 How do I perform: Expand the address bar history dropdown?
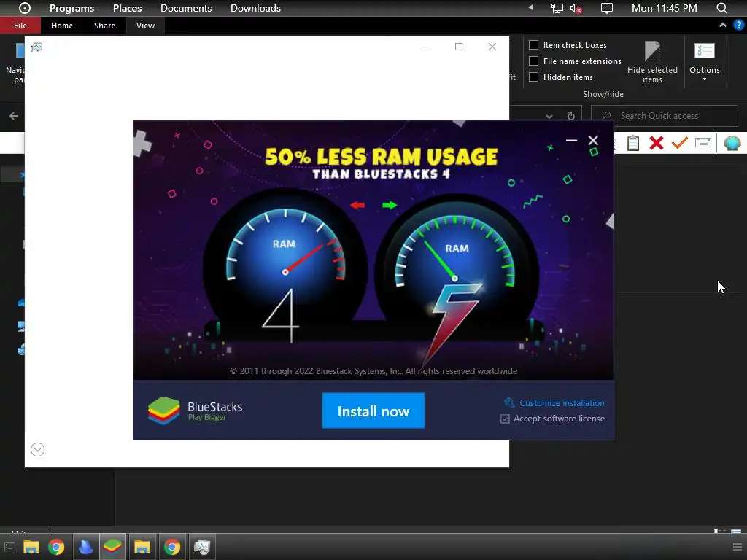point(549,116)
